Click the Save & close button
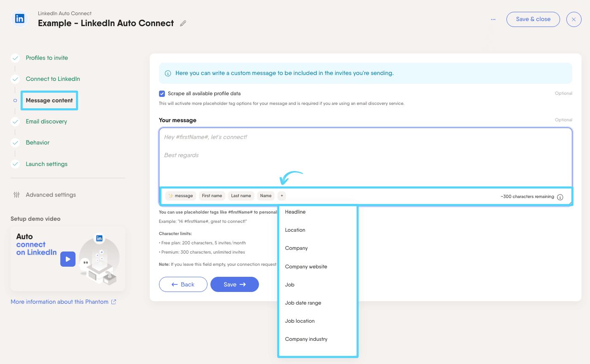This screenshot has height=364, width=590. pyautogui.click(x=533, y=19)
